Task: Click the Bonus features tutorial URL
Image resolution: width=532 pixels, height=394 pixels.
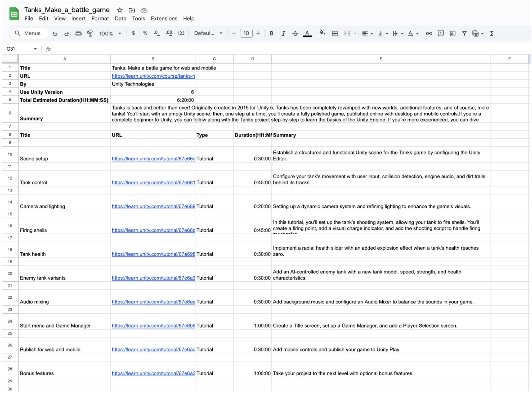Action: click(153, 374)
